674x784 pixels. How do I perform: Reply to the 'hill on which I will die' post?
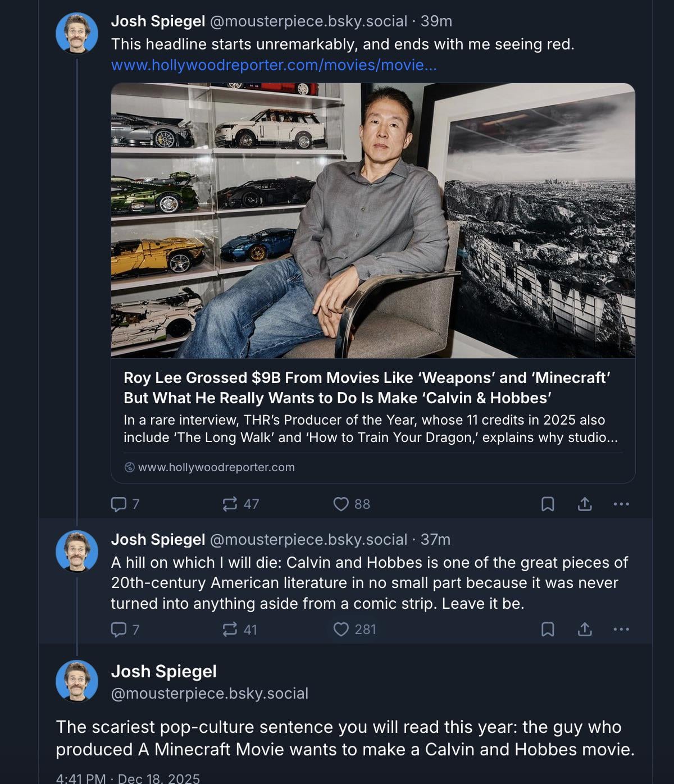[x=119, y=629]
